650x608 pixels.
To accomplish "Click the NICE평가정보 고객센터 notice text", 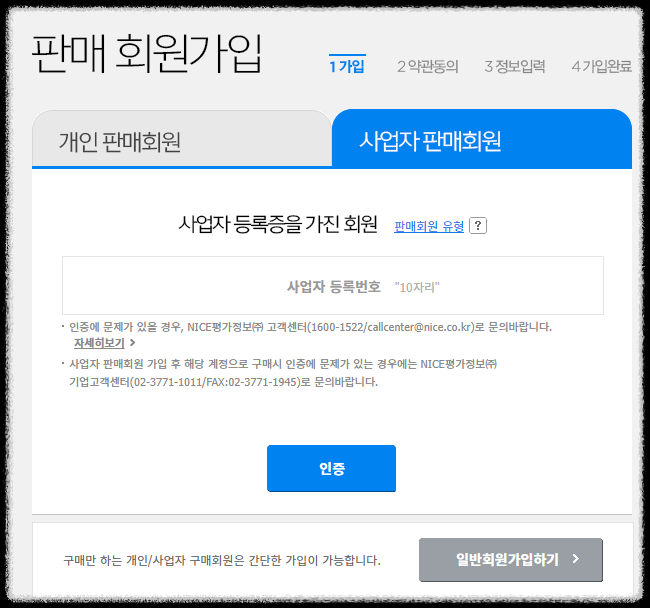I will coord(310,327).
